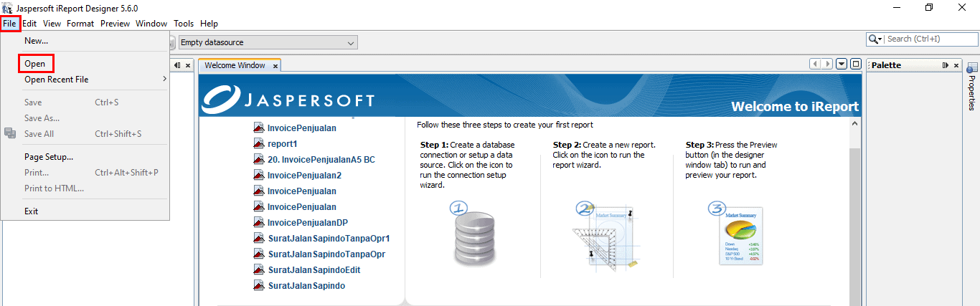This screenshot has height=306, width=980.
Task: Click Print... in the File menu
Action: [x=85, y=173]
